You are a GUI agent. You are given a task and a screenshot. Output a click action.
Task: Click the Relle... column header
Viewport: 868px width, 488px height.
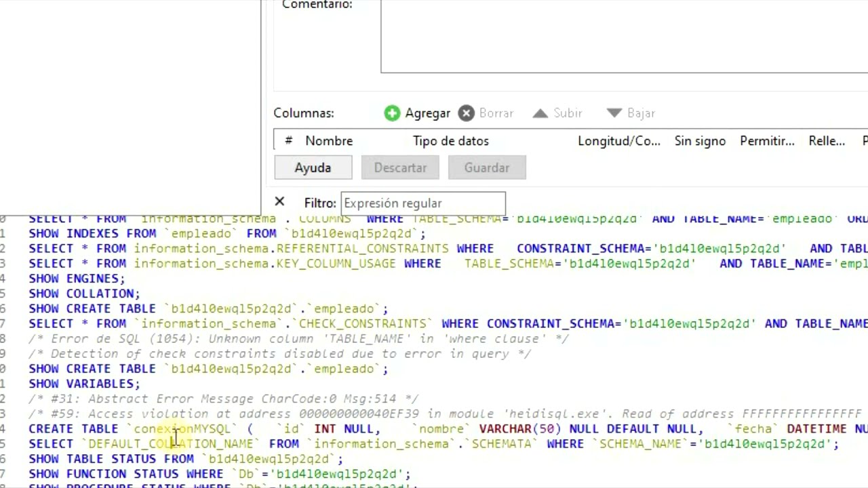[x=827, y=141]
